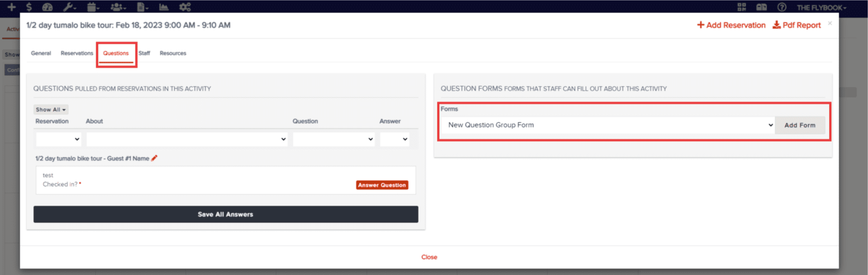Expand the Show All filter dropdown
The image size is (868, 275).
tap(51, 110)
